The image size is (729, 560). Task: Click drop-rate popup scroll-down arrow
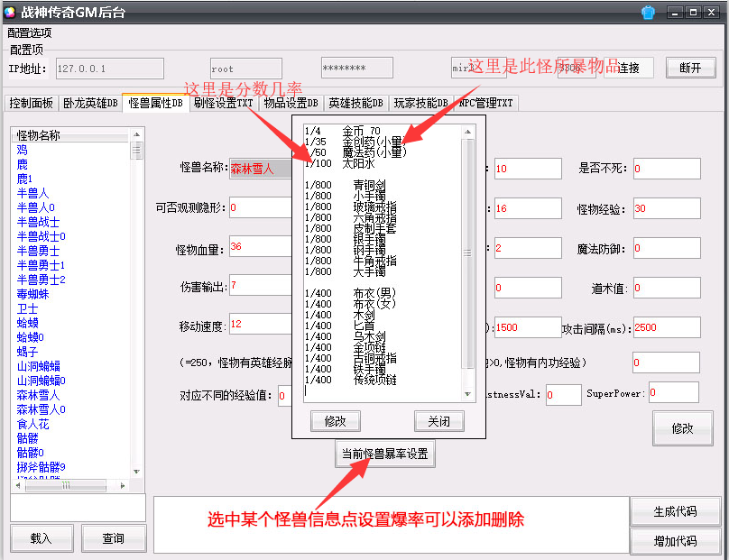(467, 394)
